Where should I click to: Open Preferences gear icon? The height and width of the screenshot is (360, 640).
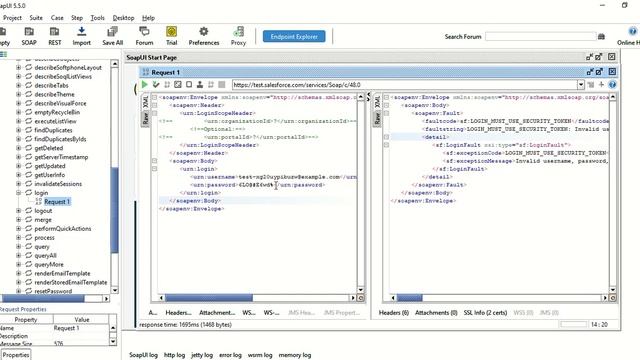(x=204, y=36)
